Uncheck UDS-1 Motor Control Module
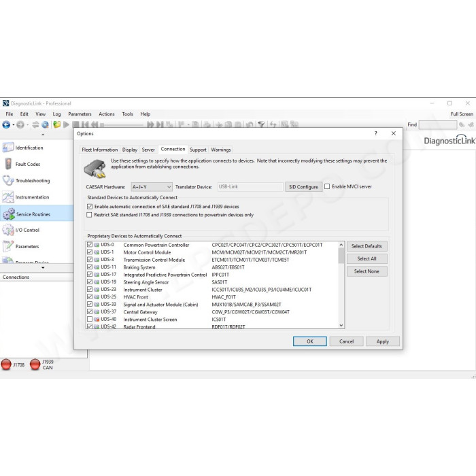Viewport: 476px width, 476px height. pos(90,252)
